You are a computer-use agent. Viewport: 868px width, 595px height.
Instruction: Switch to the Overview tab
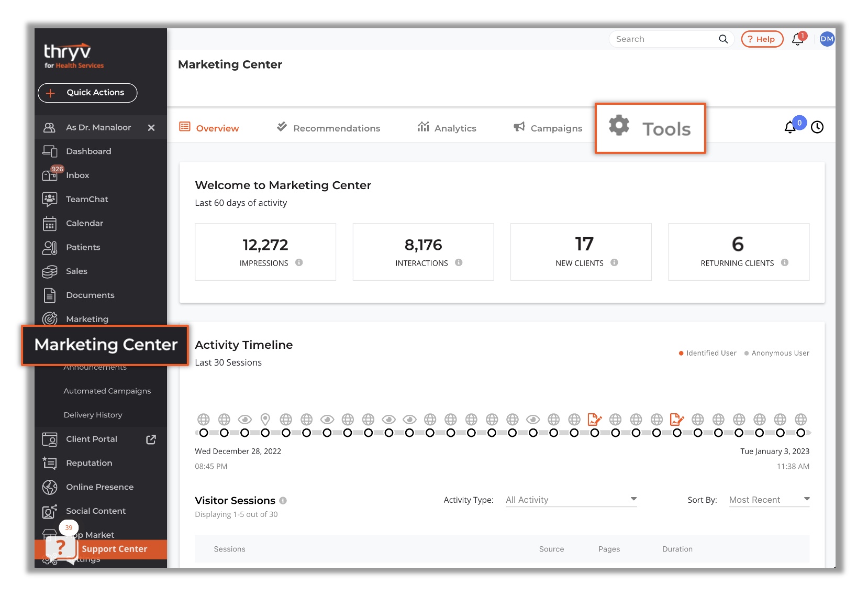pos(209,128)
